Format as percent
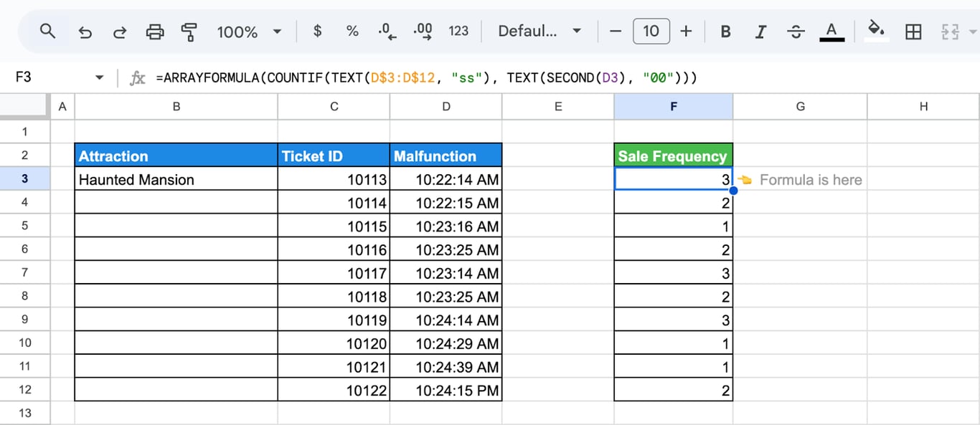The width and height of the screenshot is (980, 425). point(352,31)
